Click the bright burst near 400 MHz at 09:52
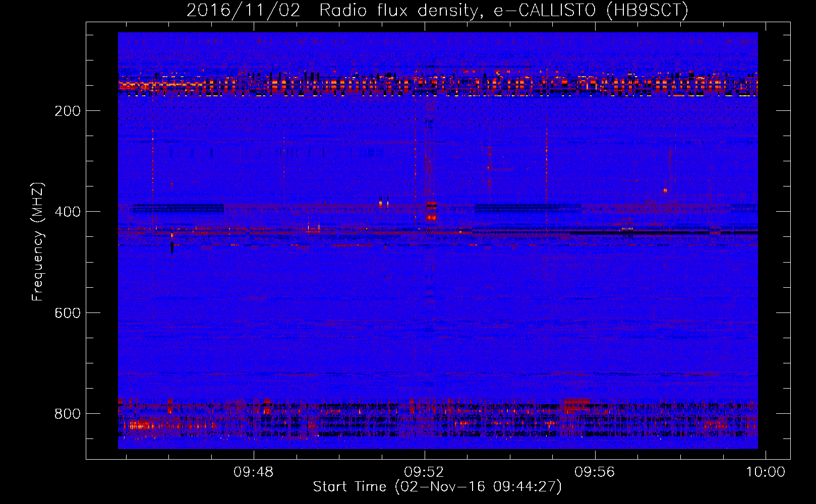Image resolution: width=816 pixels, height=504 pixels. 431,211
